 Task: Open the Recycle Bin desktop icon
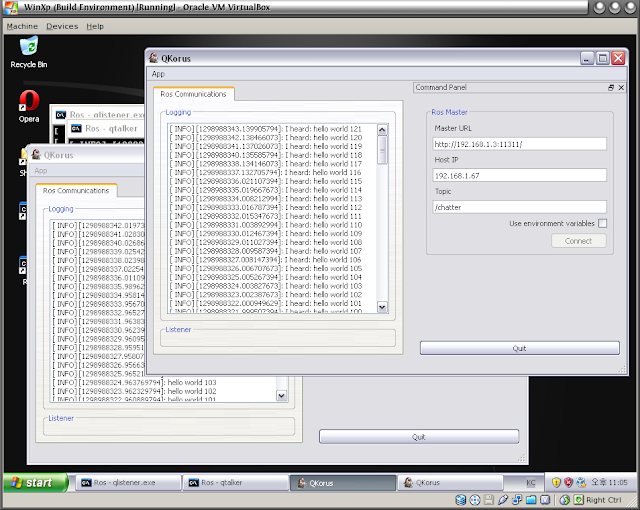[x=29, y=52]
